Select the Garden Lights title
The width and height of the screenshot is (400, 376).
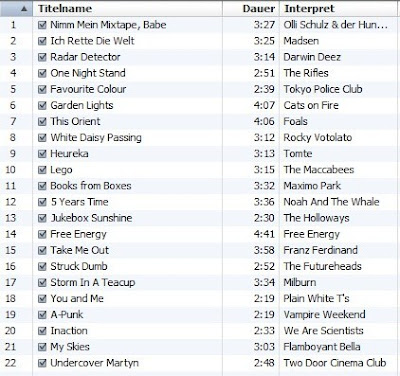click(82, 105)
